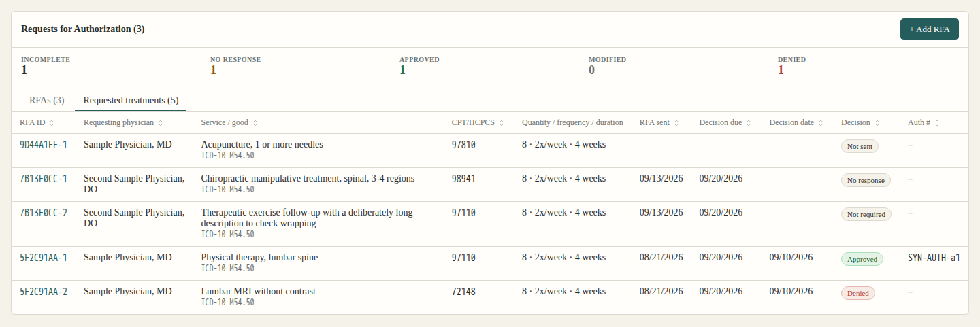Open RFA ID 5F2C91AA-2
The image size is (980, 327).
click(44, 292)
